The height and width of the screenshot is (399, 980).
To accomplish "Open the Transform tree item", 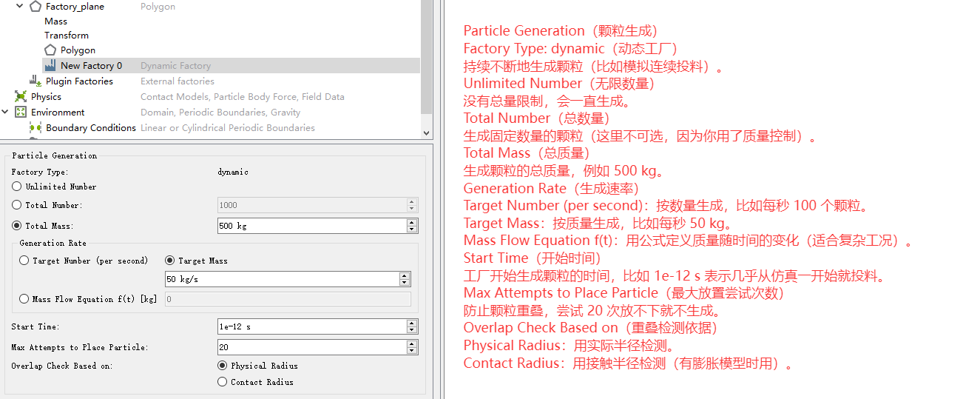I will pos(66,36).
